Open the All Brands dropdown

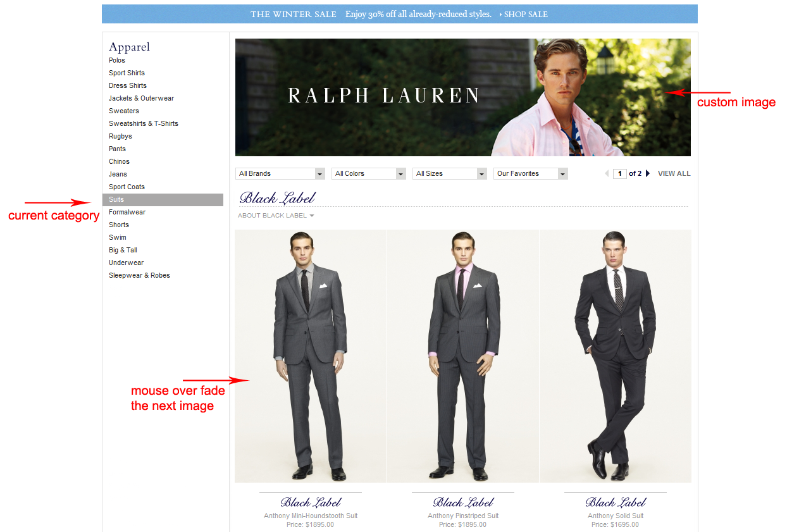(280, 173)
